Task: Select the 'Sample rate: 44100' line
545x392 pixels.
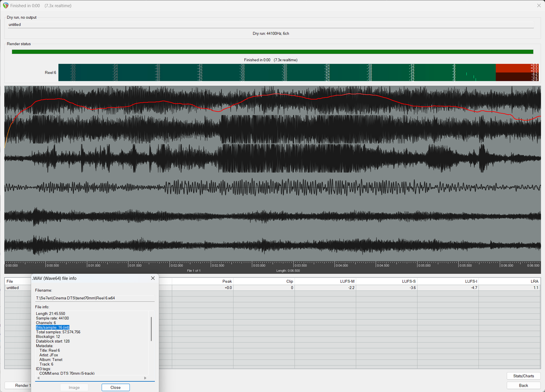Action: [x=52, y=318]
